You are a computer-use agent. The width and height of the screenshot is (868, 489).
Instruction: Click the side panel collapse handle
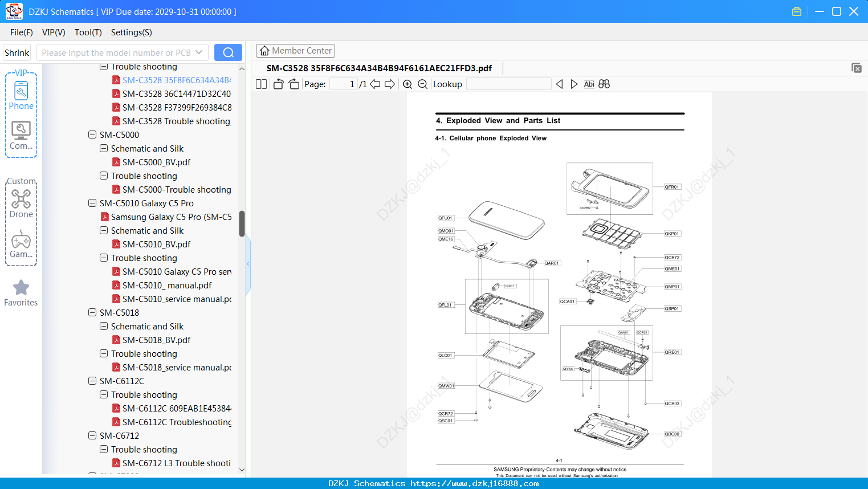tap(248, 264)
